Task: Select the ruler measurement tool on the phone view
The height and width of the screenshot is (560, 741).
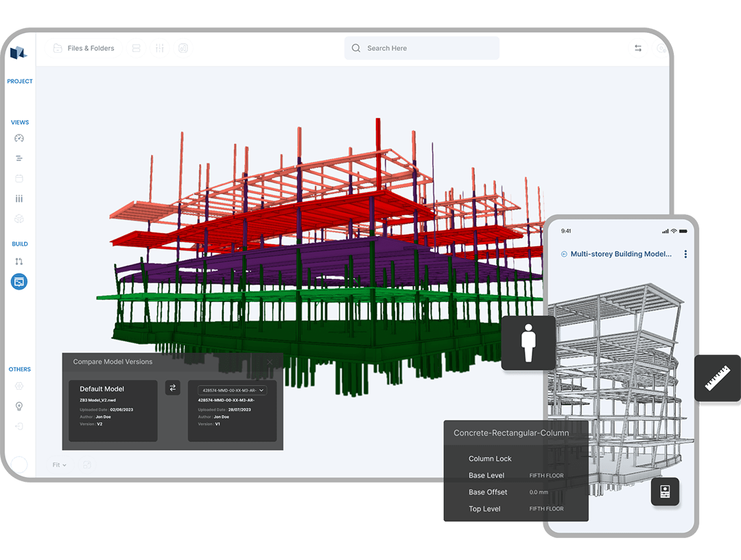Action: 717,378
